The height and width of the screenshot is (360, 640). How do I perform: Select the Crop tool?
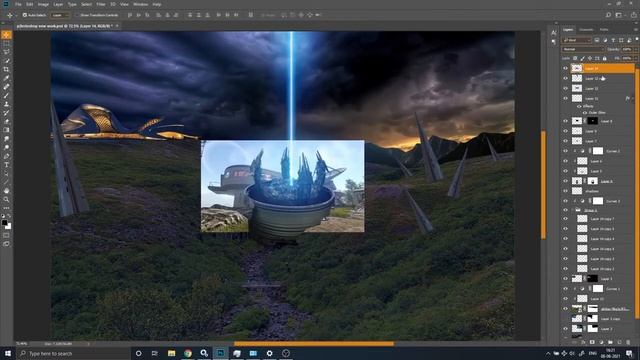click(x=6, y=69)
